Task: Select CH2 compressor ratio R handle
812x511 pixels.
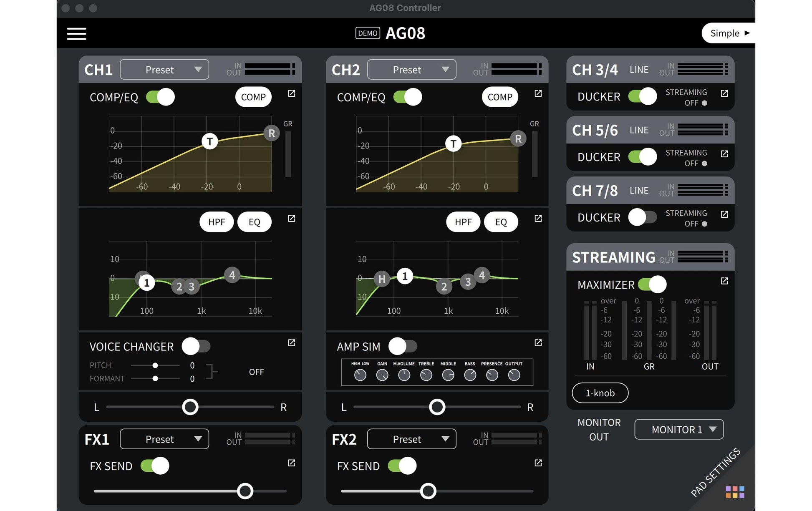Action: tap(518, 138)
